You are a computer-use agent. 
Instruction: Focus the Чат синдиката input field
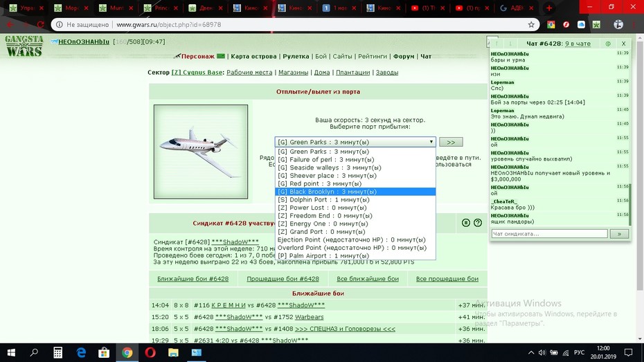coord(550,233)
